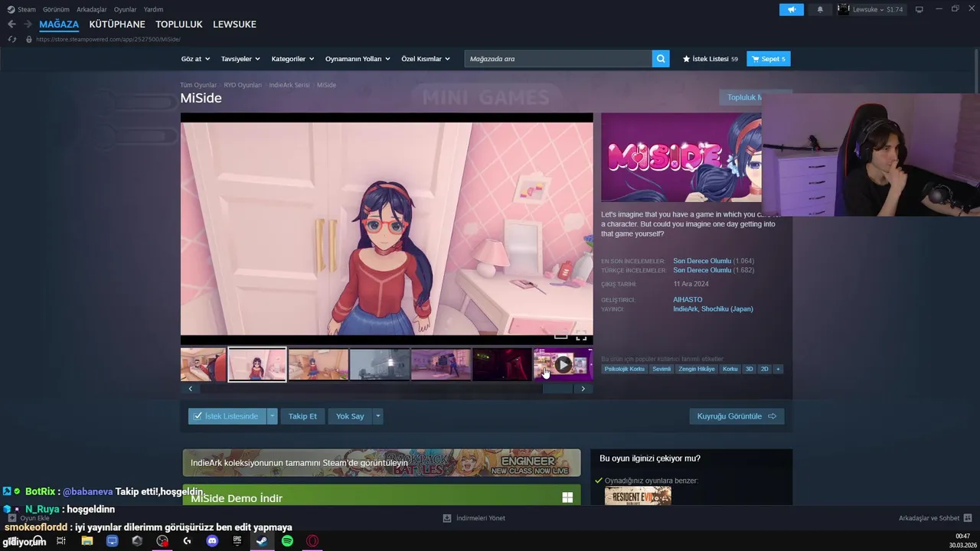Open the IndieArk publisher link
This screenshot has height=551, width=980.
(x=685, y=309)
